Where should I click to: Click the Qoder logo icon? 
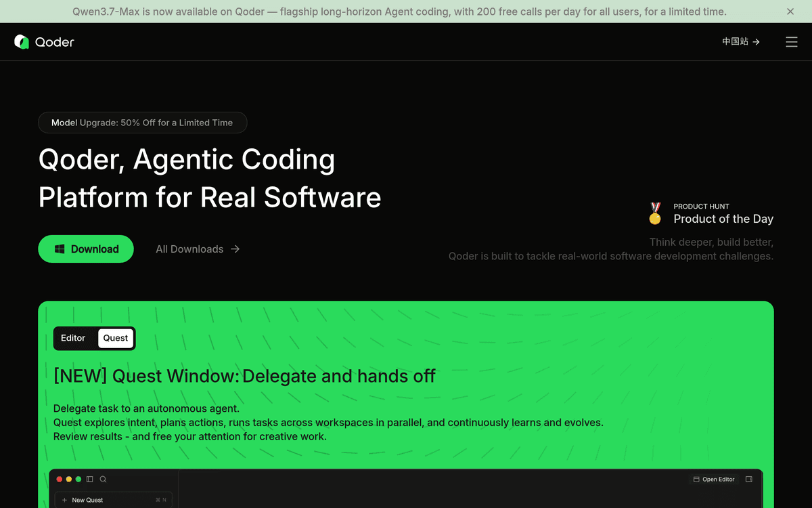(22, 42)
